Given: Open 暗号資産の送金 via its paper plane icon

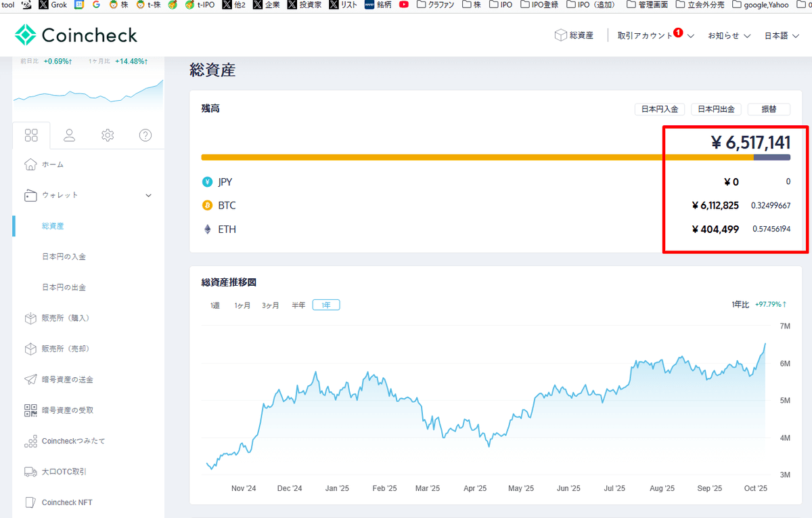Looking at the screenshot, I should (x=31, y=379).
